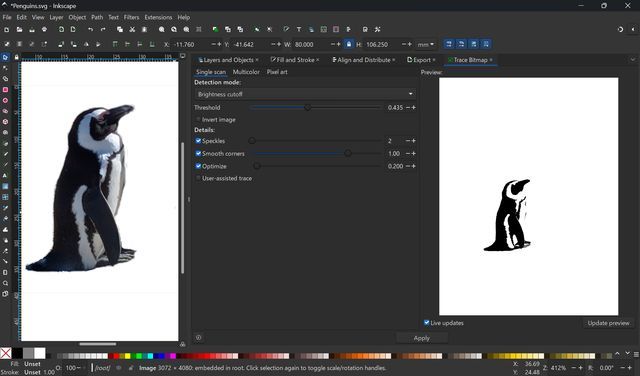Copy selection to clipboard
The width and height of the screenshot is (640, 376).
point(120,29)
